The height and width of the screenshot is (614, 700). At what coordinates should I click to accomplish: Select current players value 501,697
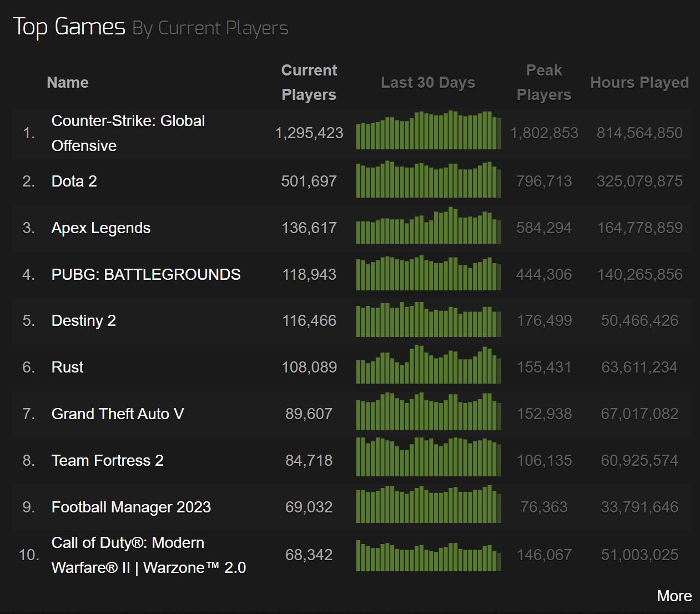[309, 181]
